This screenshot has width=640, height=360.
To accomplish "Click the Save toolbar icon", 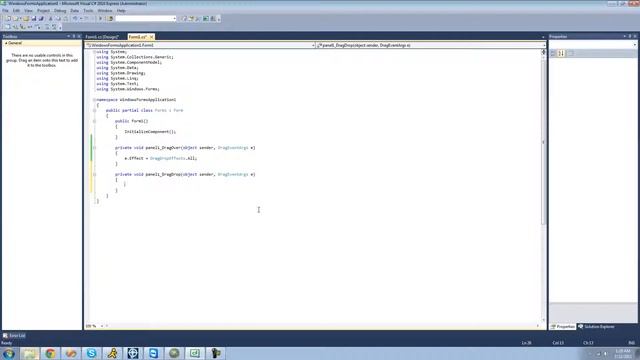I will (x=33, y=18).
